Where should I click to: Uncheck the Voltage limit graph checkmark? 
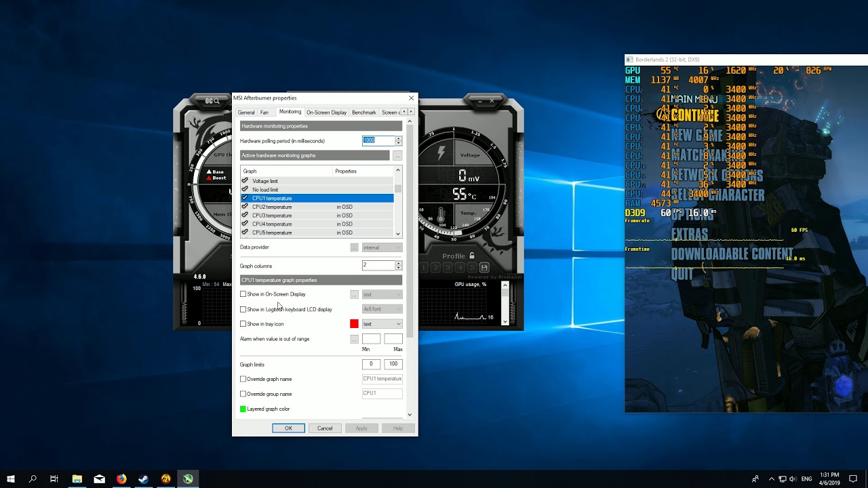[245, 181]
